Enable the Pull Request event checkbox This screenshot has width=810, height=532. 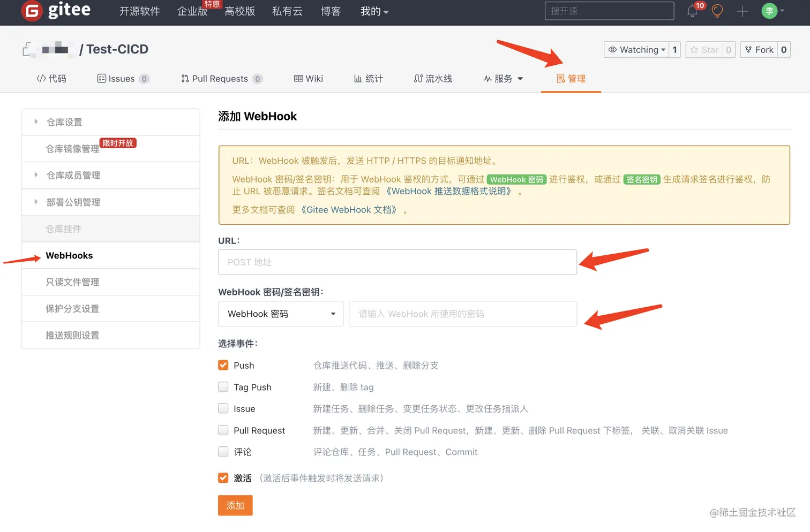223,430
